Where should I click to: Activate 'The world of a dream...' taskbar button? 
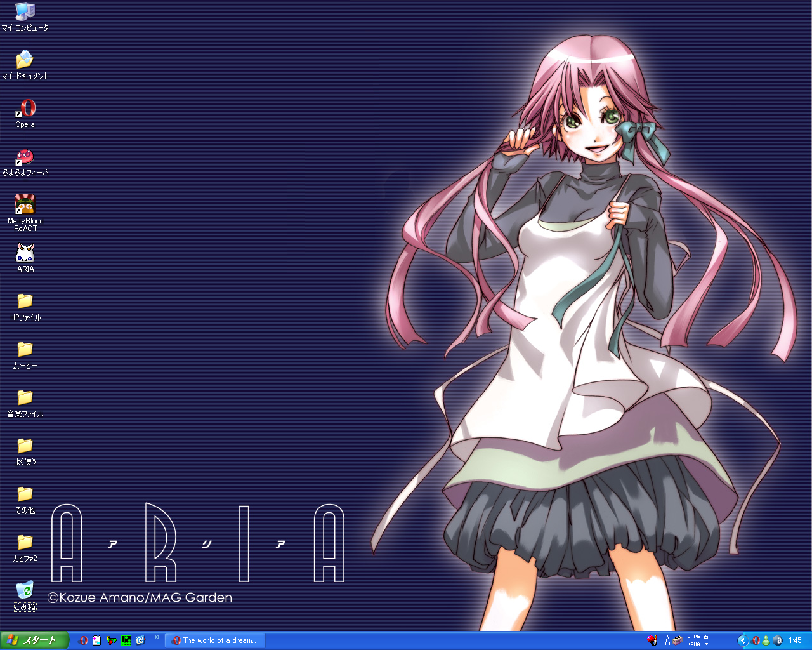[215, 640]
